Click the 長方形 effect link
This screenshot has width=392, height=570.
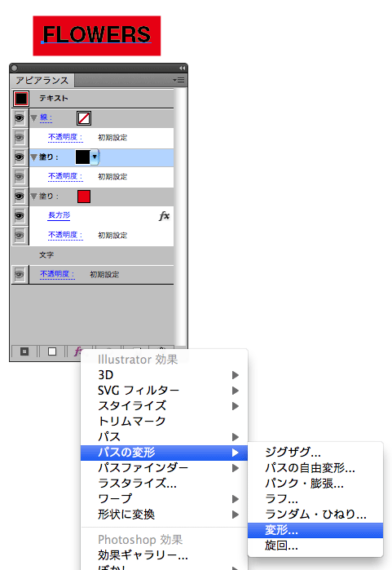[59, 215]
